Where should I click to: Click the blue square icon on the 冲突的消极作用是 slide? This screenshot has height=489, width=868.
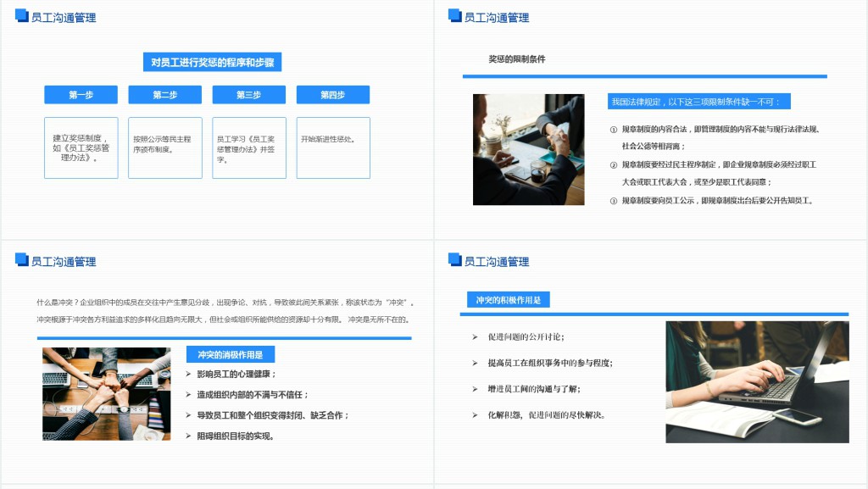(x=22, y=259)
